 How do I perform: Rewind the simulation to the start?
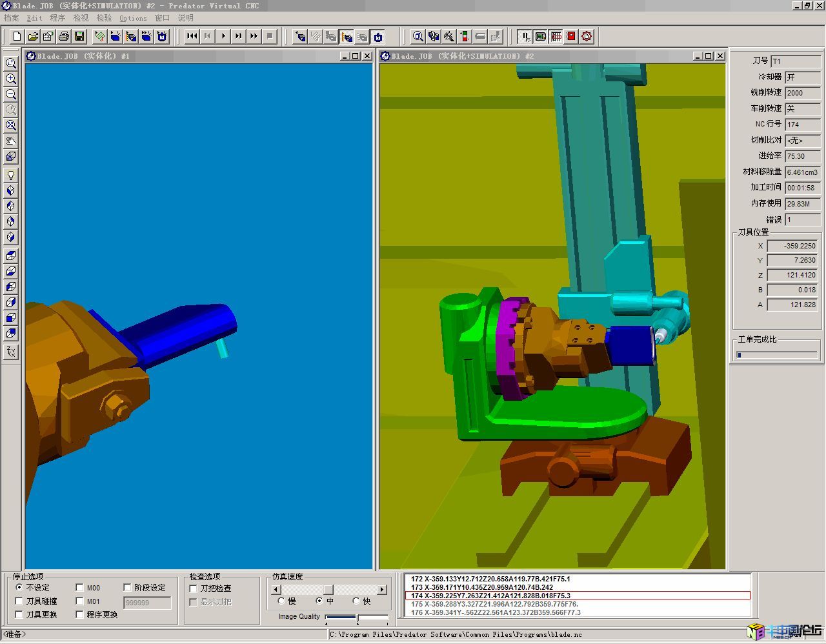pyautogui.click(x=192, y=36)
